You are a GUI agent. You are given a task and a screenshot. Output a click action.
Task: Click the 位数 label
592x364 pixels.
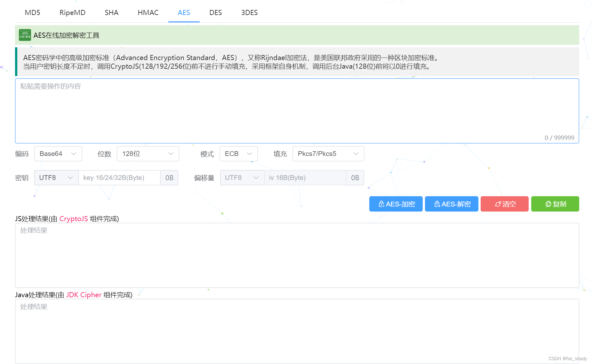click(104, 154)
